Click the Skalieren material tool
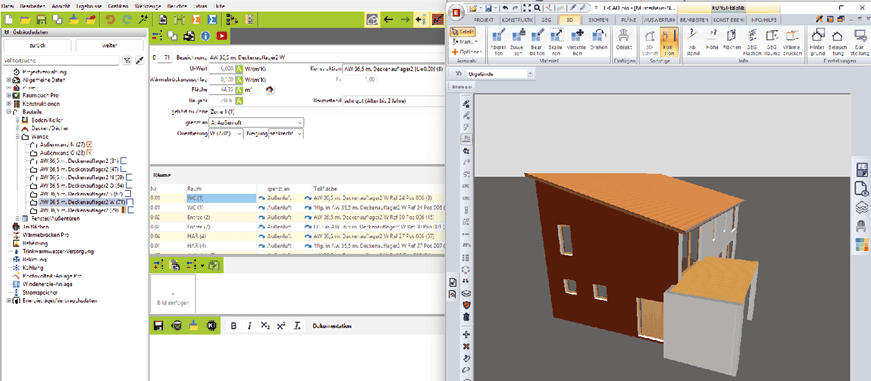The image size is (871, 381). click(x=555, y=43)
